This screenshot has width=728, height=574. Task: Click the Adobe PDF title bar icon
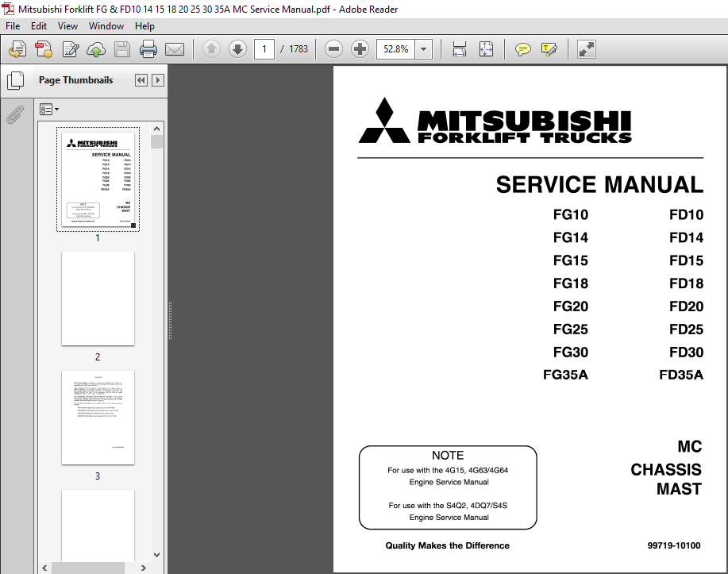(x=7, y=9)
